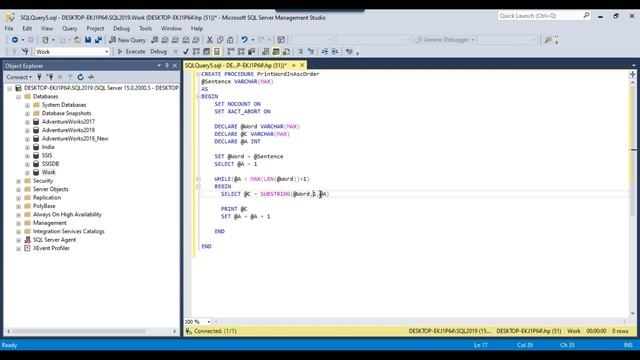Expand the AdventureWorks2017 database node
The width and height of the screenshot is (640, 360).
pyautogui.click(x=27, y=122)
